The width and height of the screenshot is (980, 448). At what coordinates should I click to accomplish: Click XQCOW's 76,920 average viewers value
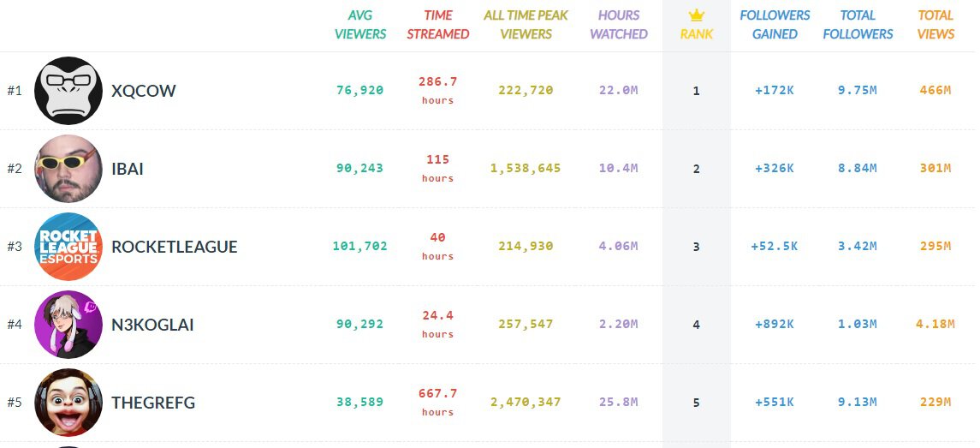[359, 90]
